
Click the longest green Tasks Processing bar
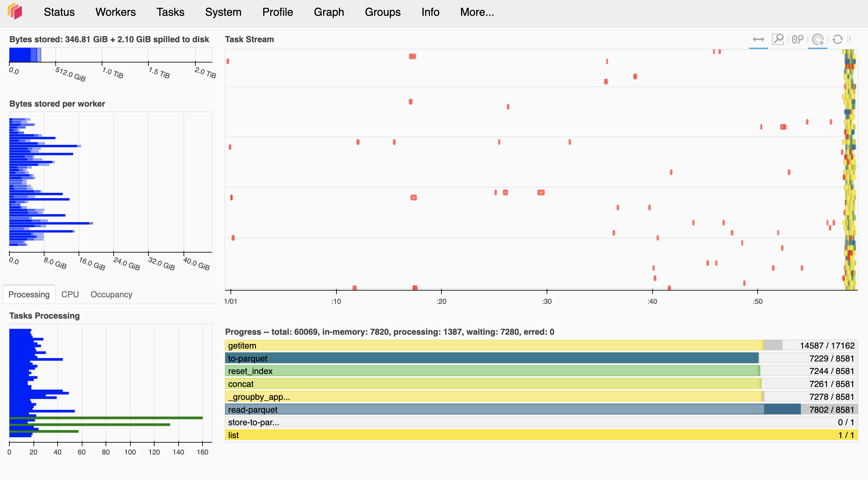tap(106, 418)
